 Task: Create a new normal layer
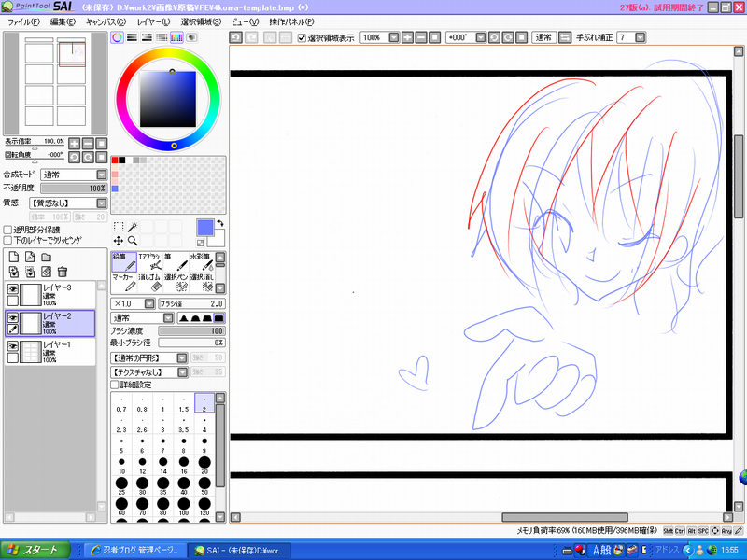[x=14, y=258]
